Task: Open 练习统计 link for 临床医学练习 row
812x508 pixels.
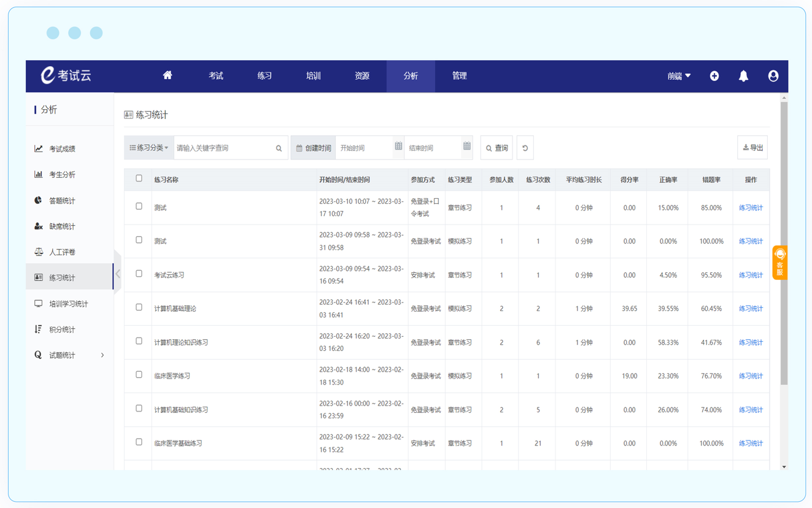Action: (x=751, y=376)
